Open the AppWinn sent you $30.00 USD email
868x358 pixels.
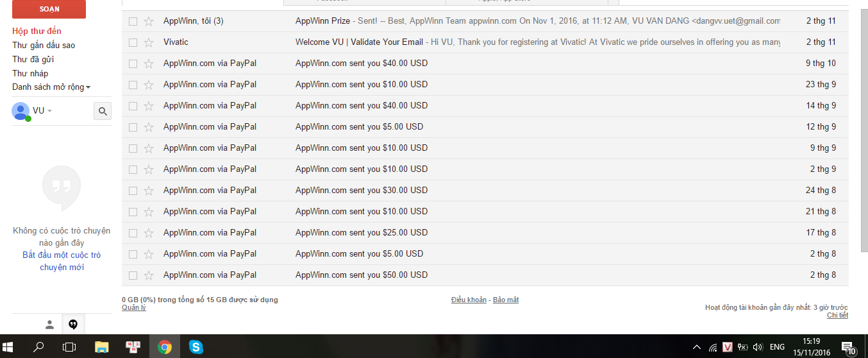(x=485, y=191)
